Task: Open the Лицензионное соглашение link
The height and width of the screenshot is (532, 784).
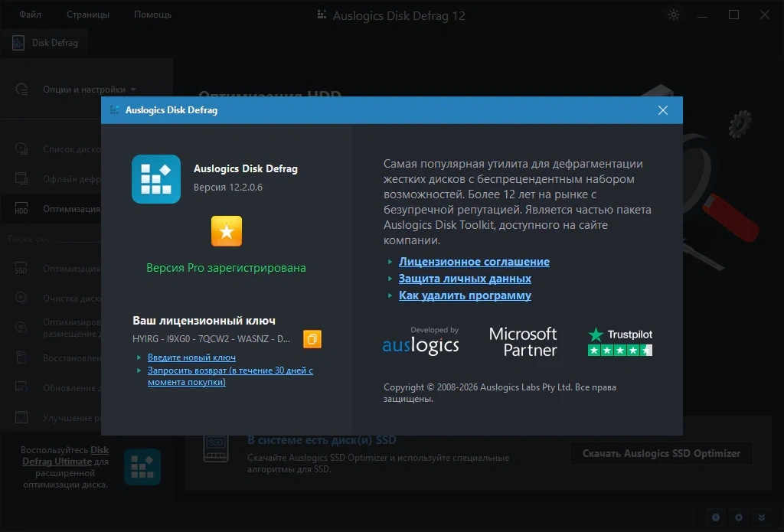Action: [474, 262]
